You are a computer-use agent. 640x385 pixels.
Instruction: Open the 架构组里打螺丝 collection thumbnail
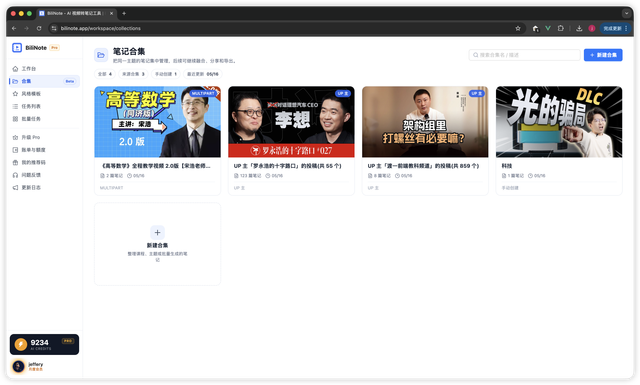pos(425,122)
